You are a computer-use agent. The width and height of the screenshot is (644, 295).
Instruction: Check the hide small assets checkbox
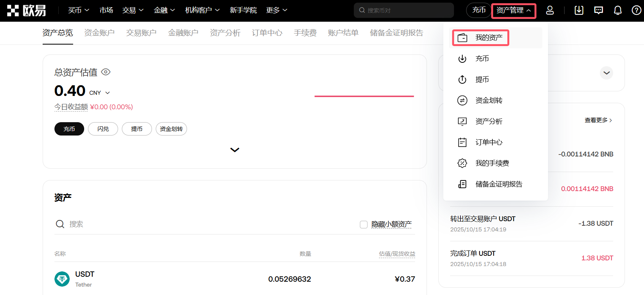click(364, 225)
